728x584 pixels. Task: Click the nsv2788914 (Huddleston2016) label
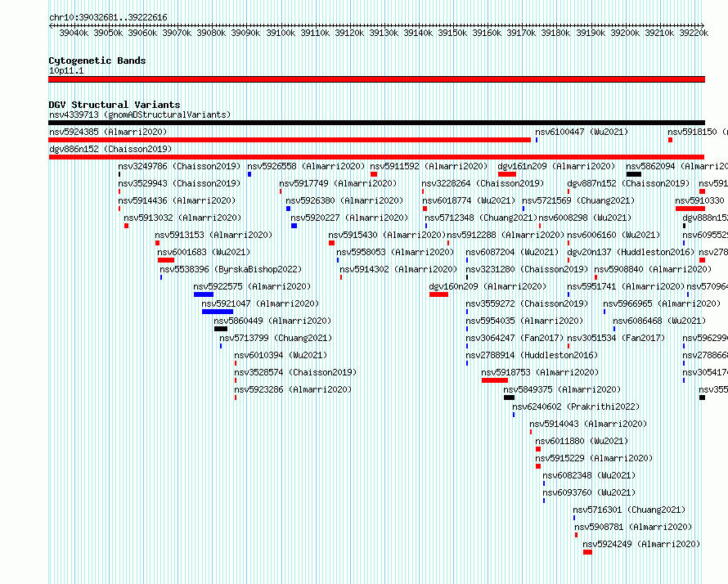pos(532,355)
